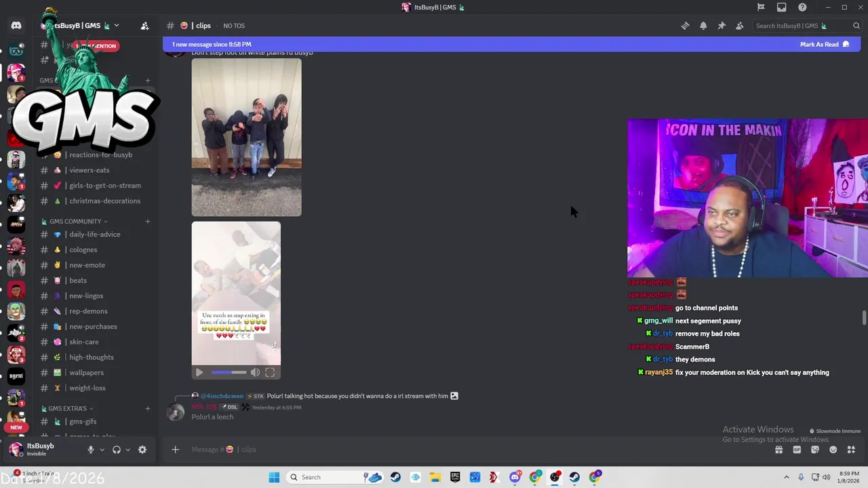Screen dimensions: 868x488
Task: Mute the embedded video volume icon
Action: coord(255,372)
